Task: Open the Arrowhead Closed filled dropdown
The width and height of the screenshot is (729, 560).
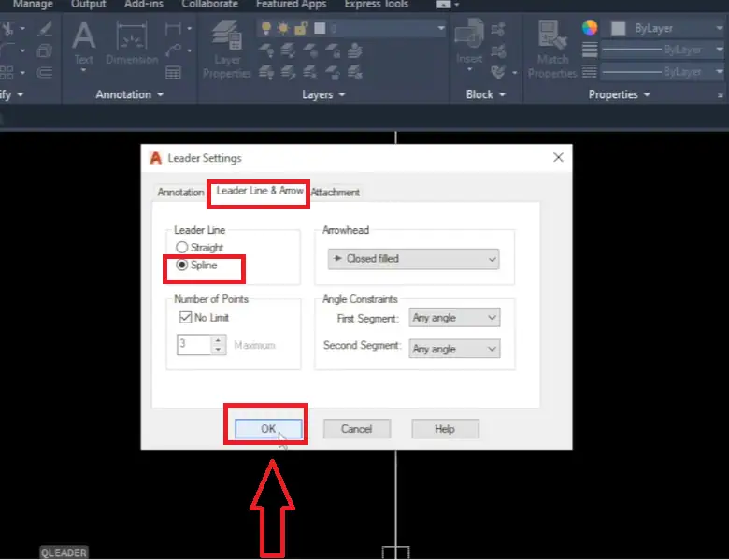Action: click(x=413, y=259)
